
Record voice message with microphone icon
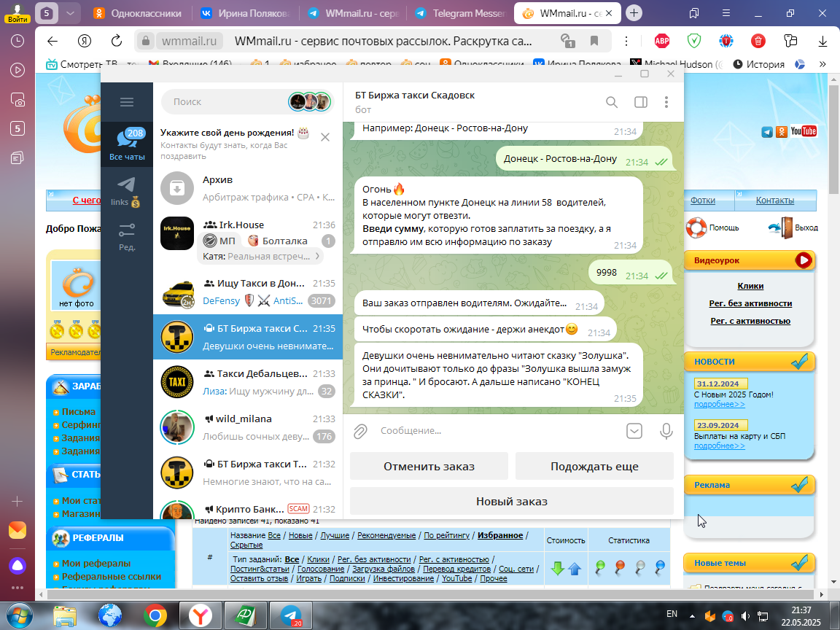click(666, 431)
